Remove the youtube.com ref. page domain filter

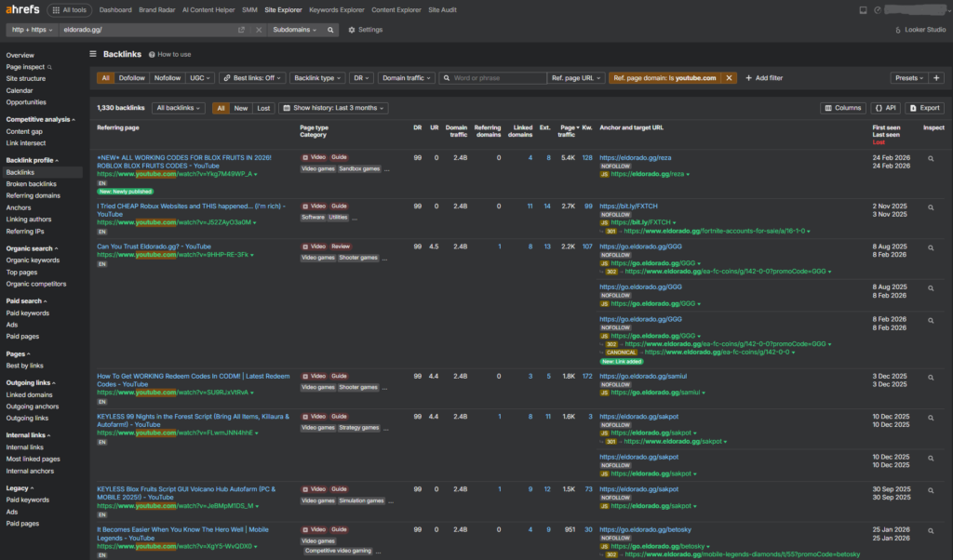730,78
